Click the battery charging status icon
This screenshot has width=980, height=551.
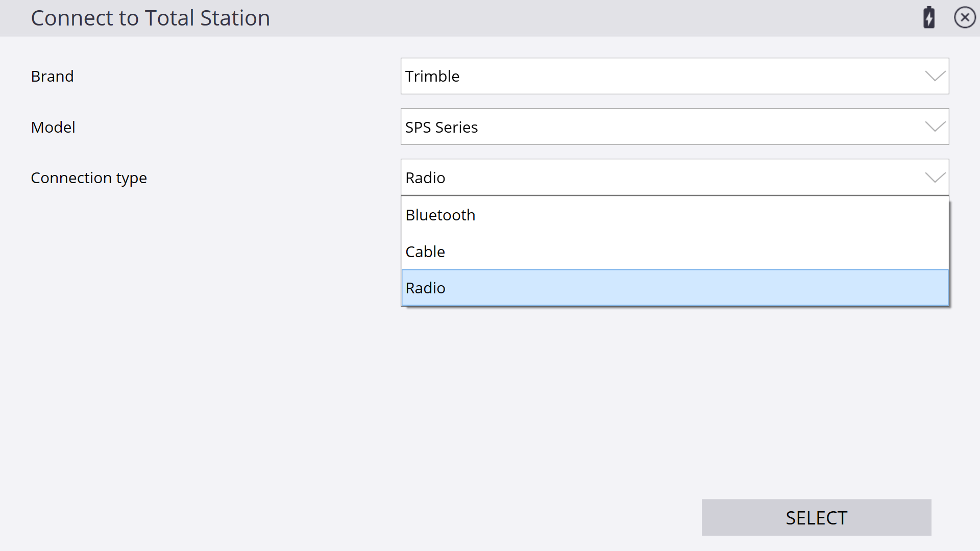(x=929, y=18)
